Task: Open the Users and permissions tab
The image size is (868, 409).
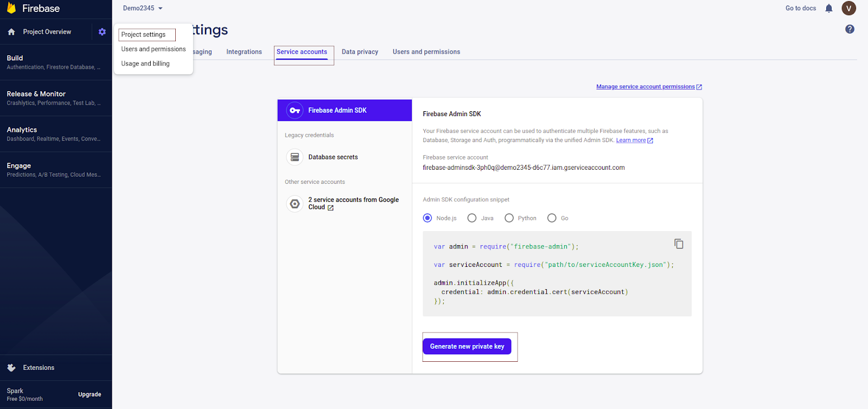Action: click(x=426, y=52)
